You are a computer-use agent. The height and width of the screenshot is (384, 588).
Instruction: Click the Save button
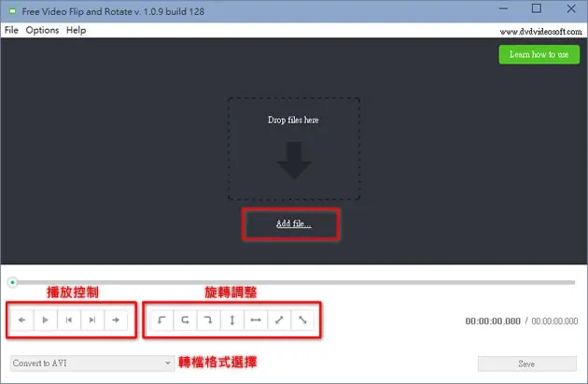(x=527, y=363)
